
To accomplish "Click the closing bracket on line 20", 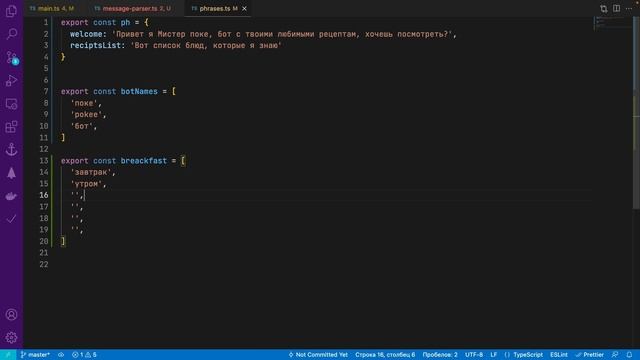I will [63, 241].
